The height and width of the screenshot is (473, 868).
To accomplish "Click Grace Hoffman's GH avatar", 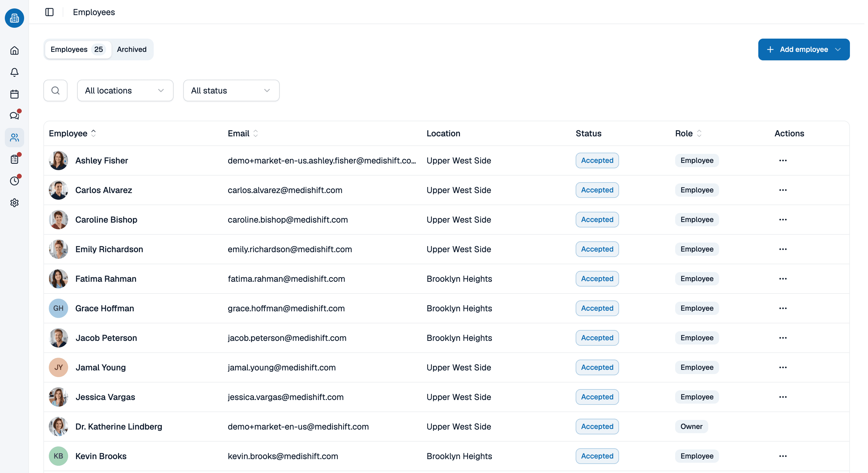I will 58,308.
